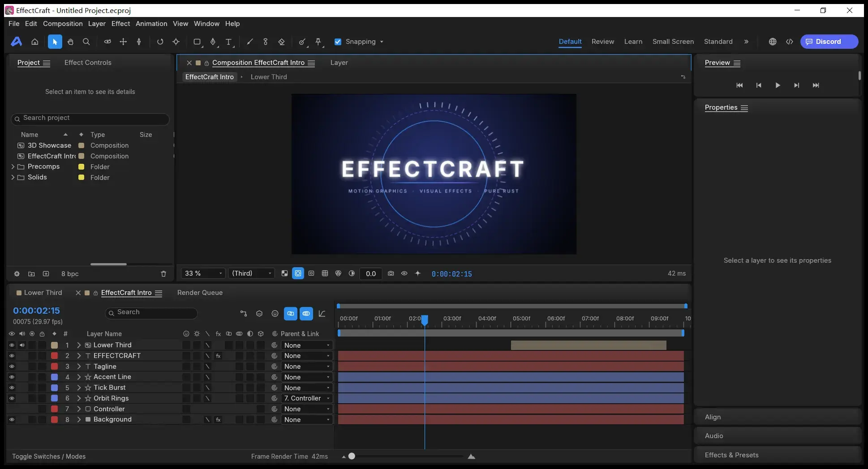Hide the EFFECTCRAFT text layer

(12, 356)
